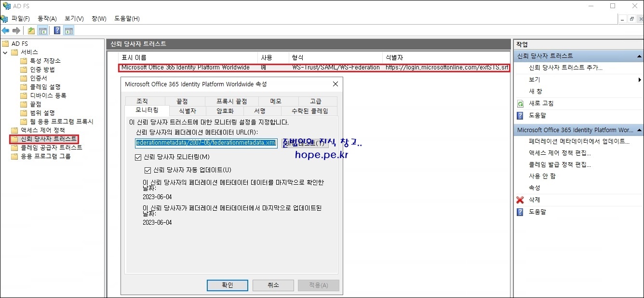Click the green 새로 고침 refresh icon
644x298 pixels.
(520, 104)
